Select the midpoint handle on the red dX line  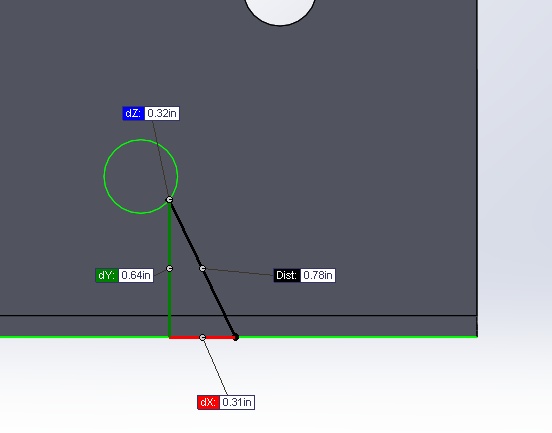202,337
